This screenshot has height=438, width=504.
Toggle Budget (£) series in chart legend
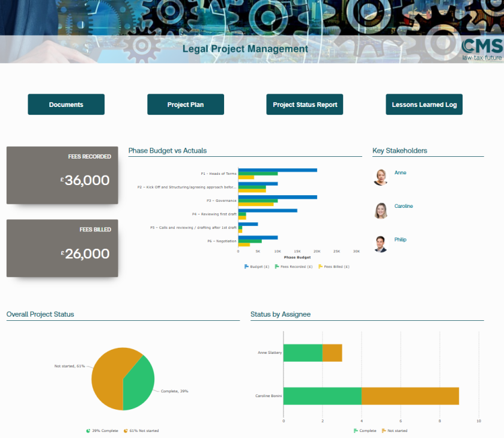260,266
